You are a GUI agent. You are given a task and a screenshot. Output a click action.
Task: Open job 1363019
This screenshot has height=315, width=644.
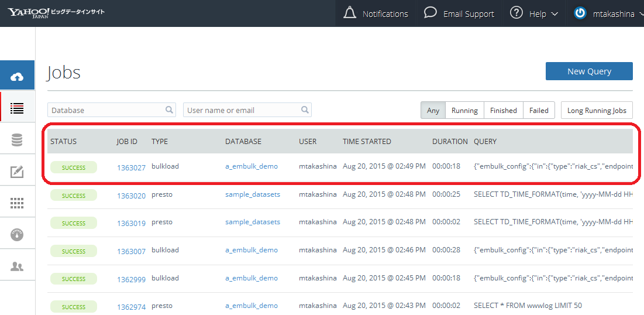(131, 223)
